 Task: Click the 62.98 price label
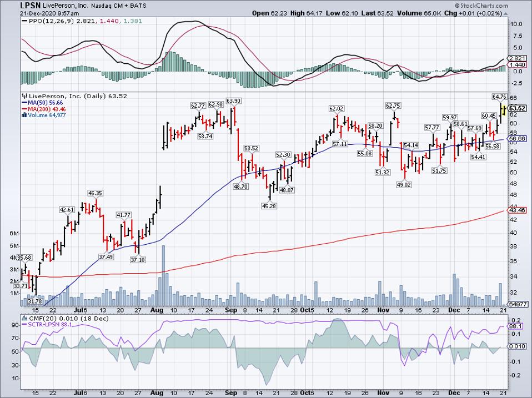(215, 104)
